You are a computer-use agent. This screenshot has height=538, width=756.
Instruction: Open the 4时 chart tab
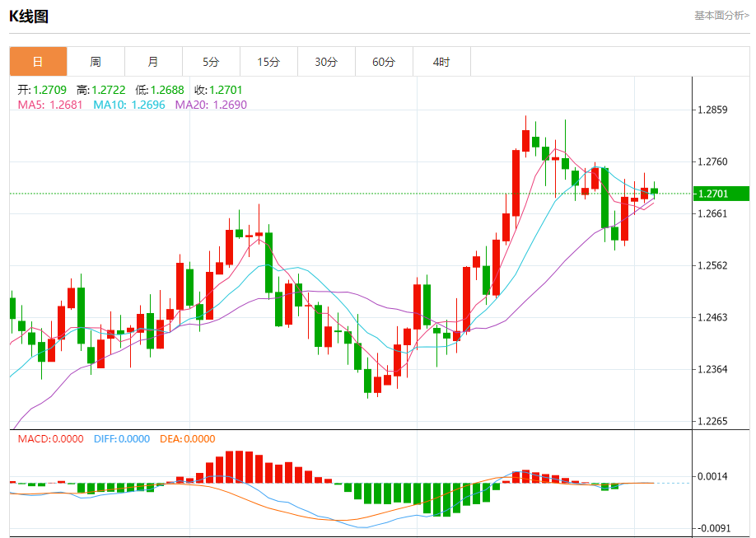tap(441, 62)
